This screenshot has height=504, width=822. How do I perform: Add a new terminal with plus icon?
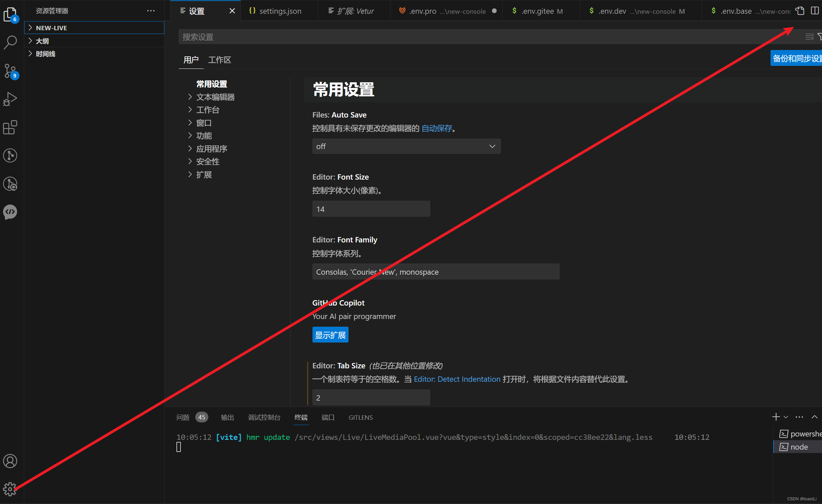tap(776, 417)
